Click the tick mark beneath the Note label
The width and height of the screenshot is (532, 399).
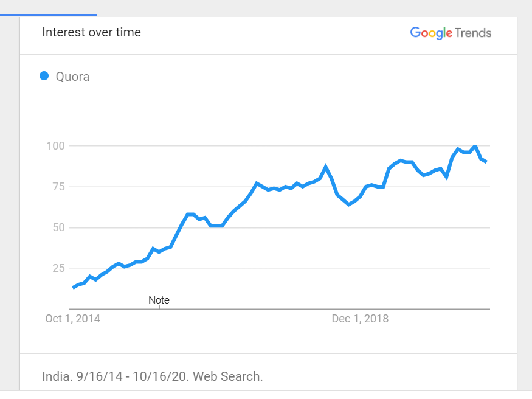[159, 307]
